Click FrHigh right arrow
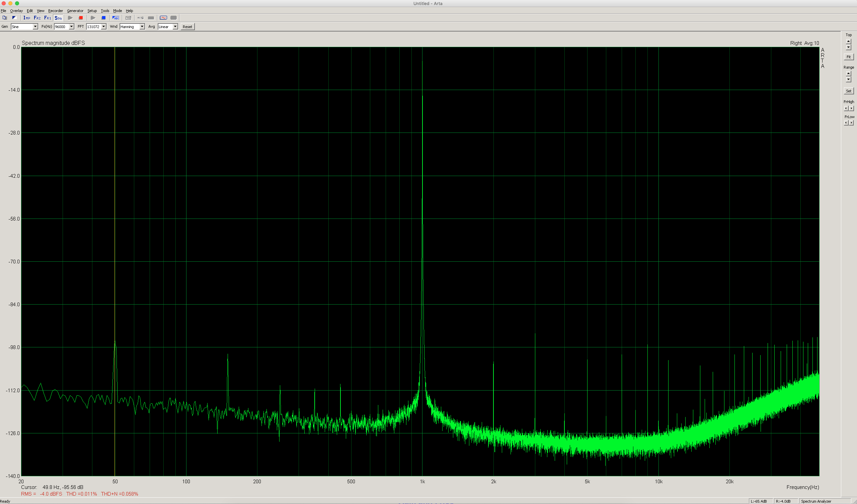 pyautogui.click(x=851, y=108)
